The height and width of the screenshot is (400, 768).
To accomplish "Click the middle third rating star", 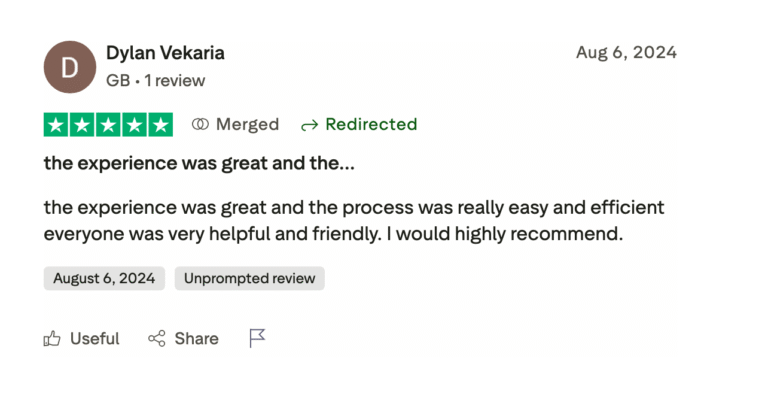I will [108, 125].
